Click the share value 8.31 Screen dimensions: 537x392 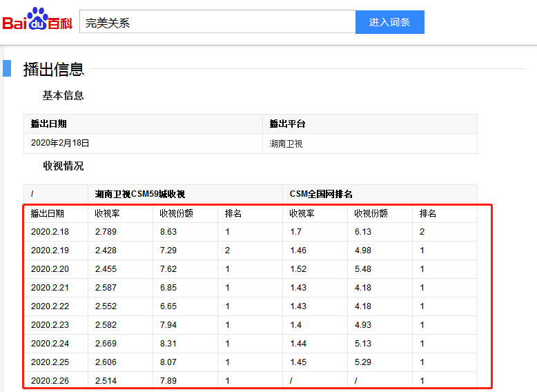tap(168, 344)
